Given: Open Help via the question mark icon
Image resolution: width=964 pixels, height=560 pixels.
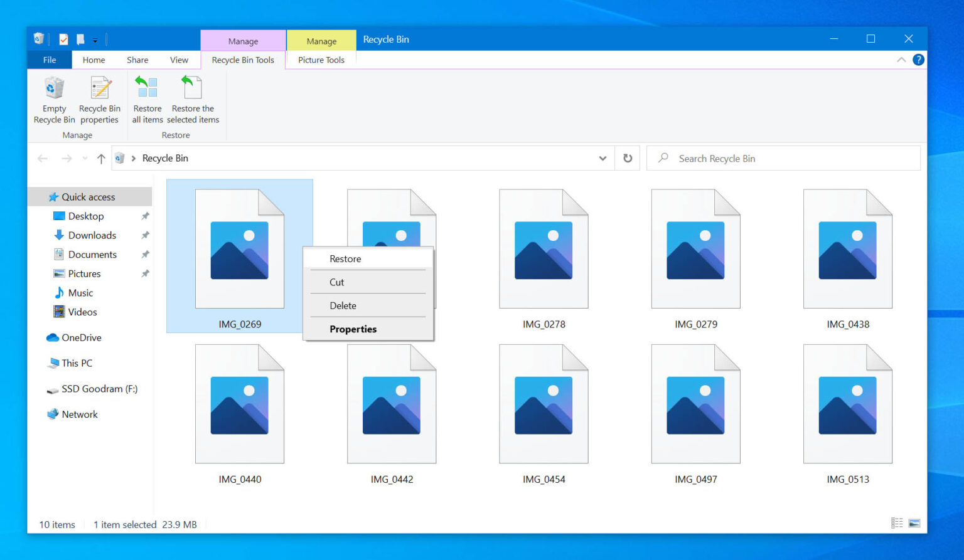Looking at the screenshot, I should (x=918, y=60).
